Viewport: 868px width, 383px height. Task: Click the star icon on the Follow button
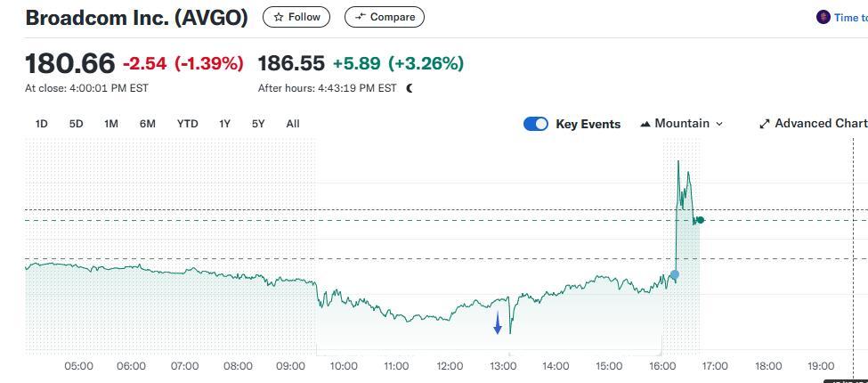279,17
